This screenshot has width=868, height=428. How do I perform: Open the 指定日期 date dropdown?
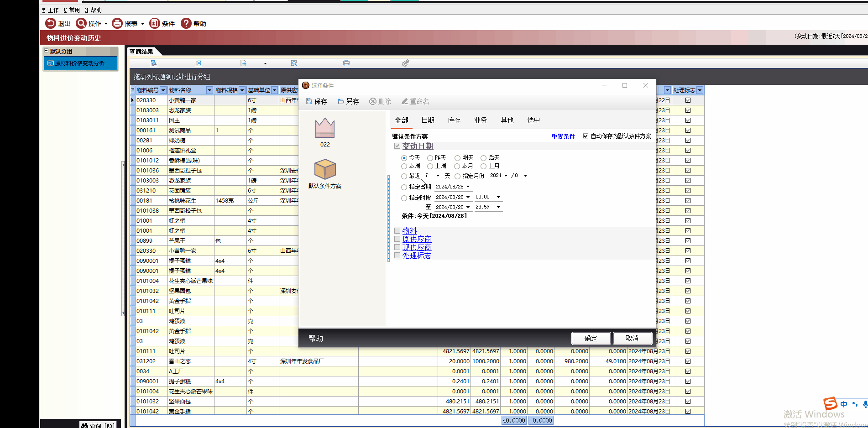[468, 187]
